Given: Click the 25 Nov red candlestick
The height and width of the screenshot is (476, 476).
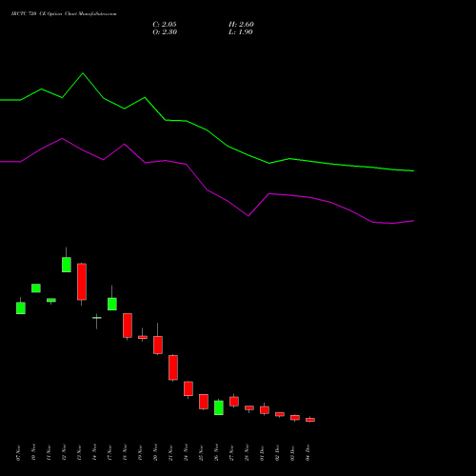Looking at the screenshot, I should (204, 402).
